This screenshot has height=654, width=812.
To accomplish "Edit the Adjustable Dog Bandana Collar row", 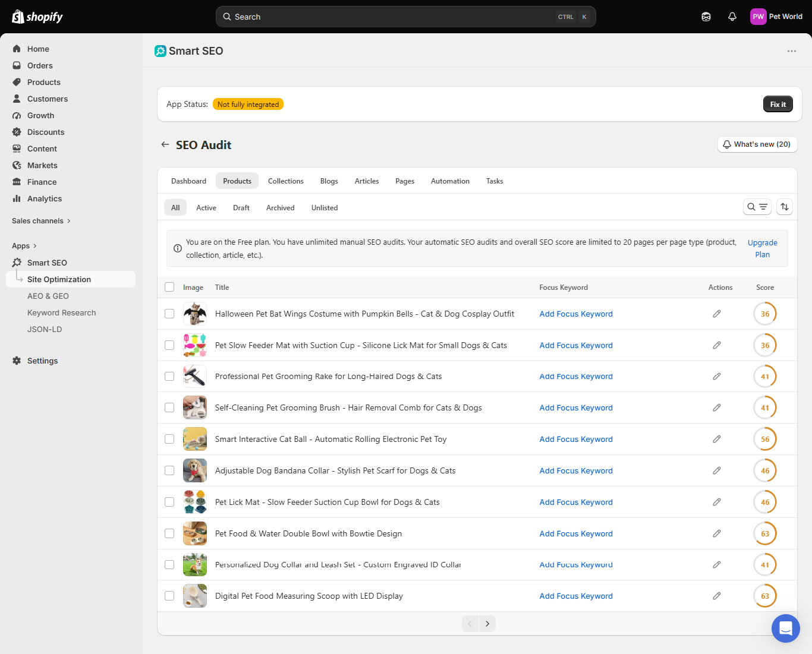I will tap(717, 470).
